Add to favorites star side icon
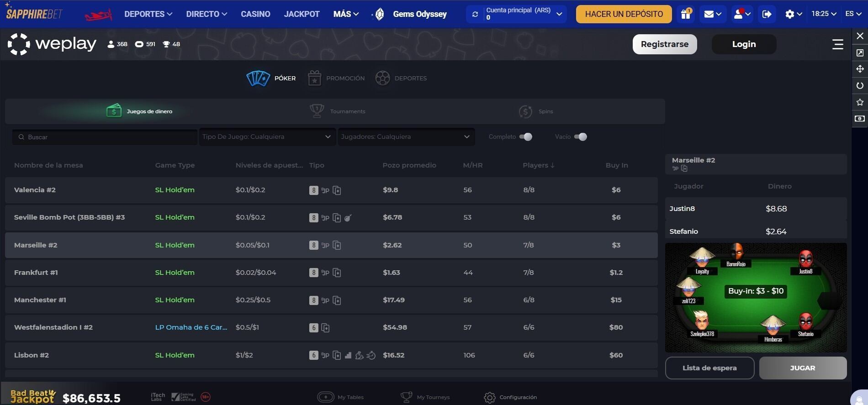This screenshot has height=405, width=868. pos(860,102)
